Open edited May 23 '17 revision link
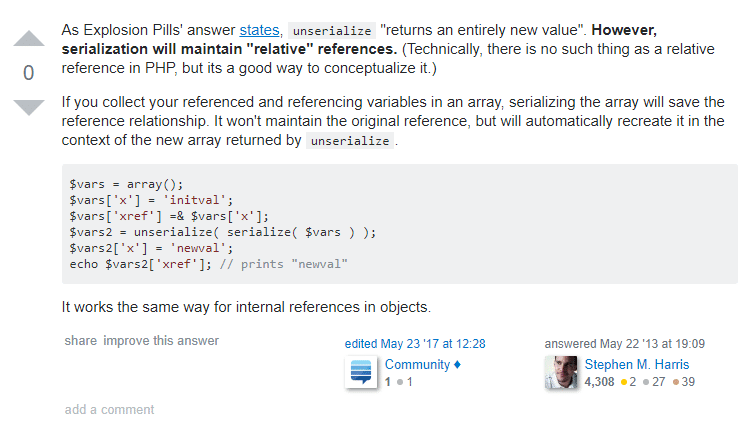This screenshot has width=746, height=428. pyautogui.click(x=415, y=344)
